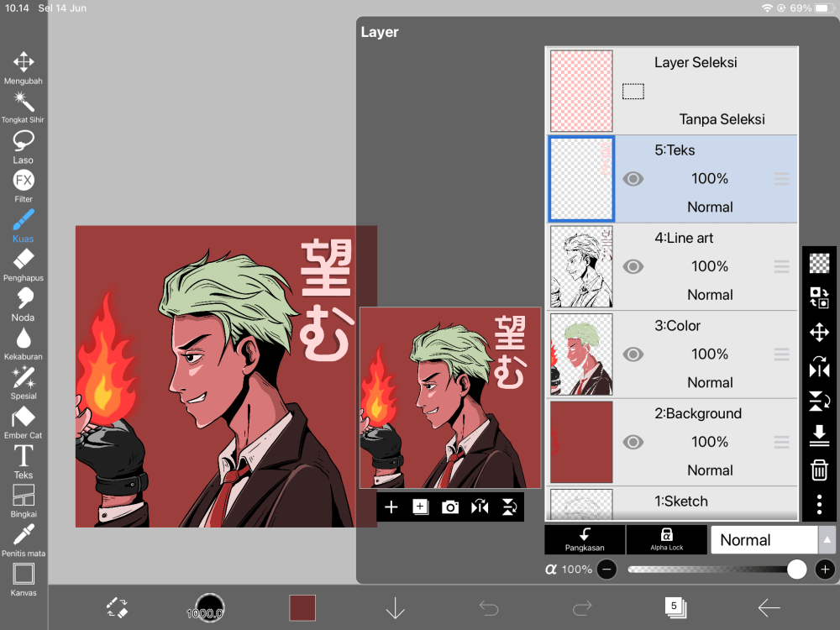Select the 2:Background layer
Image resolution: width=840 pixels, height=630 pixels.
(672, 443)
